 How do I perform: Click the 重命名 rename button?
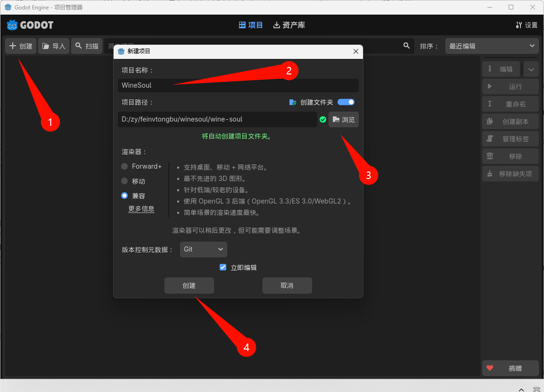point(511,104)
